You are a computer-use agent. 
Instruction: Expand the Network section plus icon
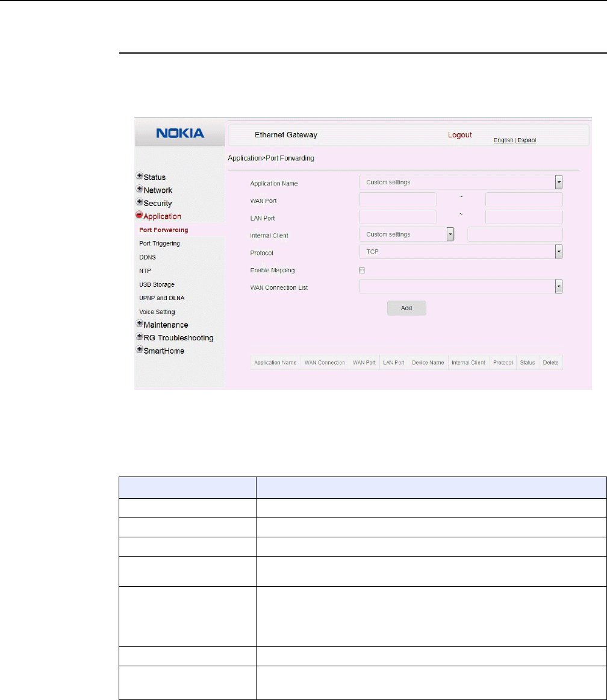139,189
